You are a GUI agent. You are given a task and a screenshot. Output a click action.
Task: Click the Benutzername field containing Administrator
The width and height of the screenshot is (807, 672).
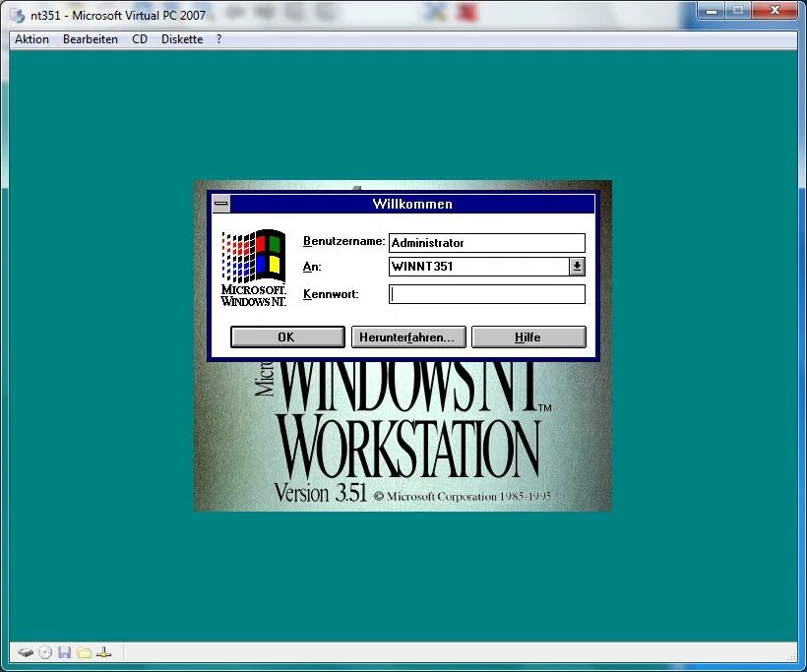[486, 242]
